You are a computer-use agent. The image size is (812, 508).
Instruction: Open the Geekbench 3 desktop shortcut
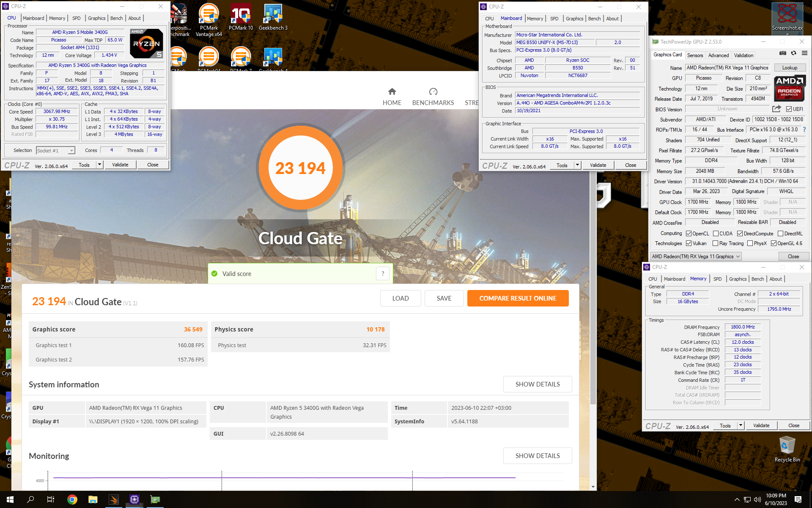[273, 17]
